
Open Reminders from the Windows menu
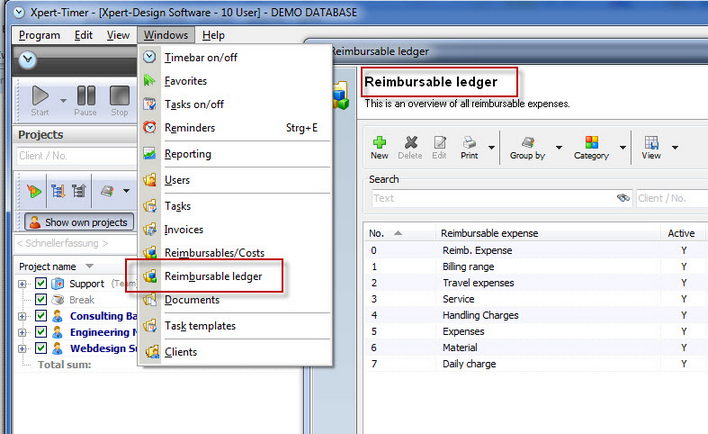tap(235, 128)
